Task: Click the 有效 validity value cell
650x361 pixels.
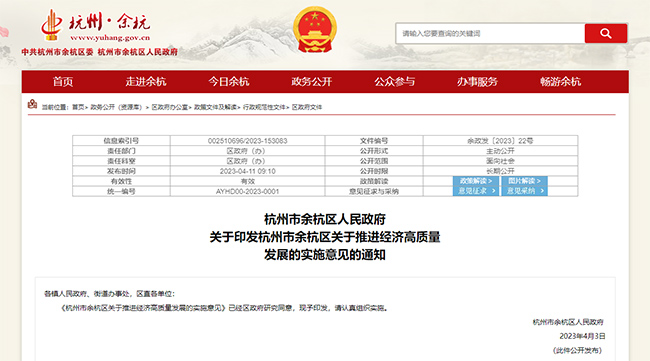Action: tap(247, 181)
